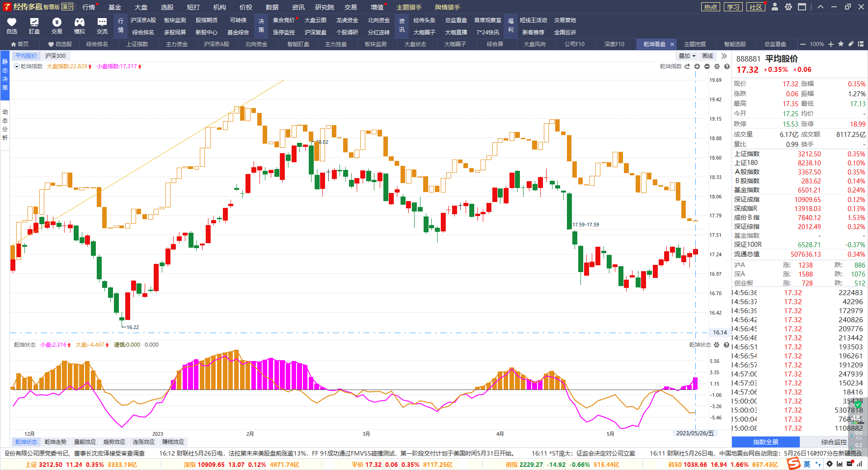The image size is (868, 470).
Task: Click the zoom-in plus icon beside 乾坤指数
Action: (697, 66)
